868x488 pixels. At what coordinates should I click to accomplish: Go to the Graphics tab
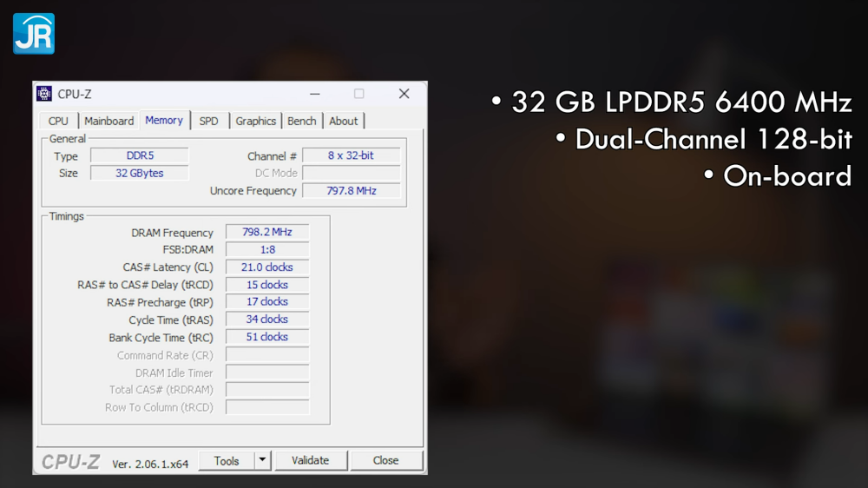coord(256,121)
